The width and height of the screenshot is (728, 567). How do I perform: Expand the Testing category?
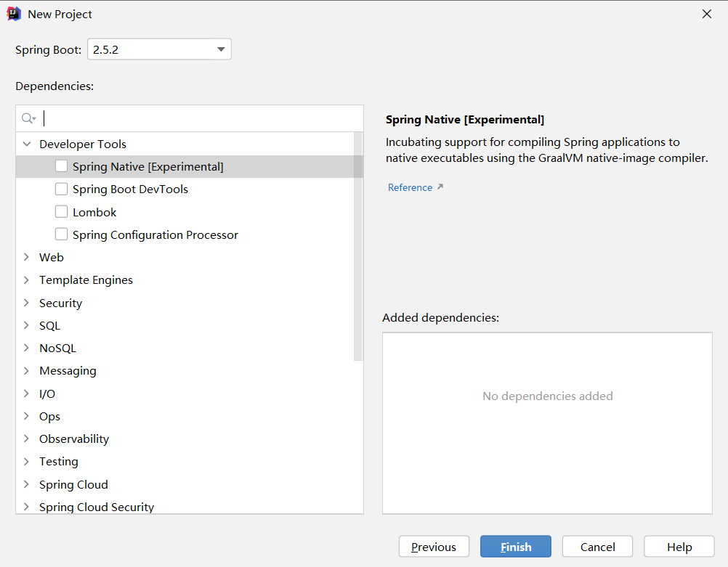tap(26, 461)
